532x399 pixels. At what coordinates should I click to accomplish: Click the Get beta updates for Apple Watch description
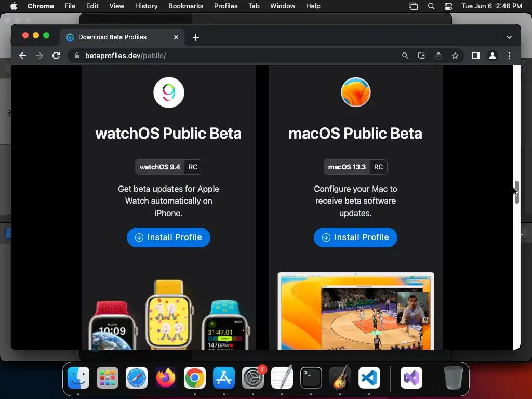click(169, 201)
